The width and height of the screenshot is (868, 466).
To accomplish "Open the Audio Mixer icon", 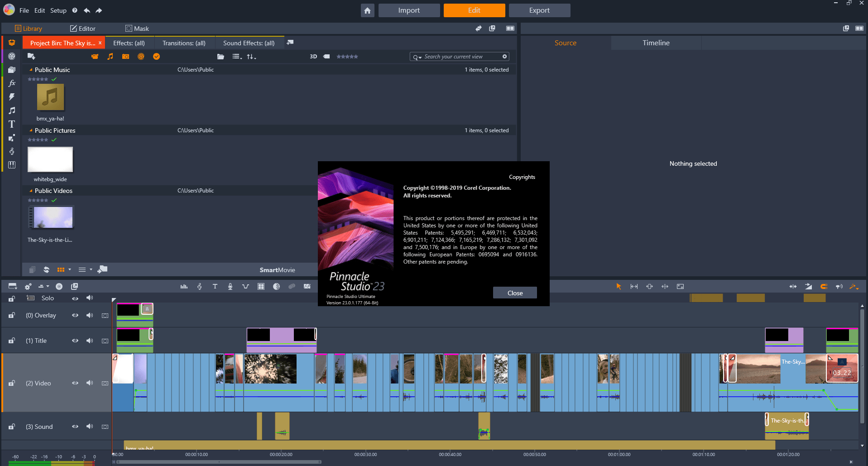I will tap(184, 286).
